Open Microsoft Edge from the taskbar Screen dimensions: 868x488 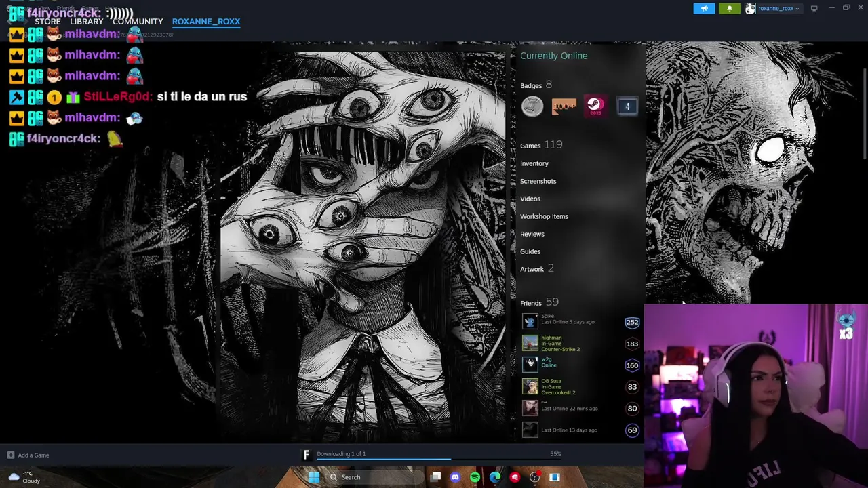[x=495, y=477]
